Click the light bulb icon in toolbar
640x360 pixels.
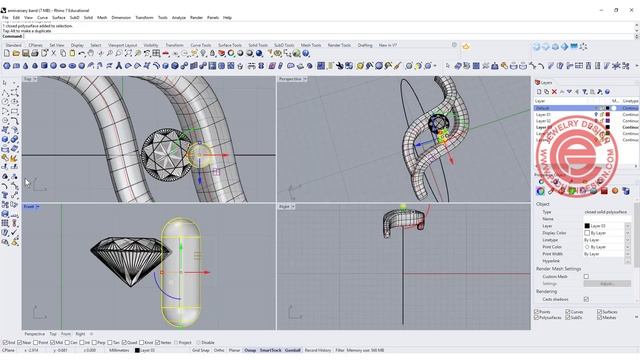coord(203,53)
